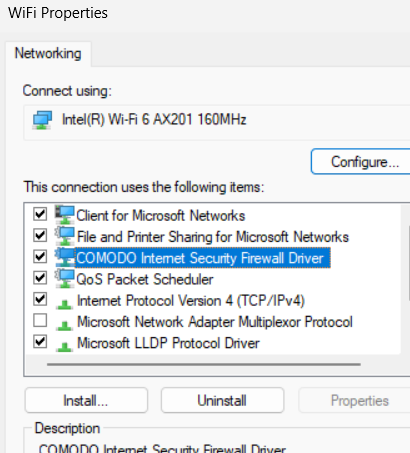Screen dimensions: 410x453
Task: Click the Internet Protocol Version 4 icon
Action: point(64,304)
